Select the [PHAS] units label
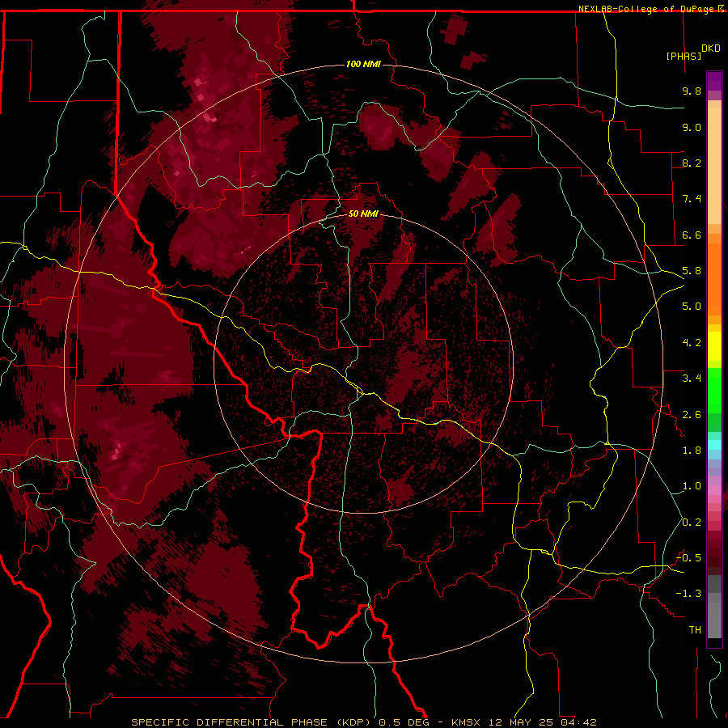 684,56
